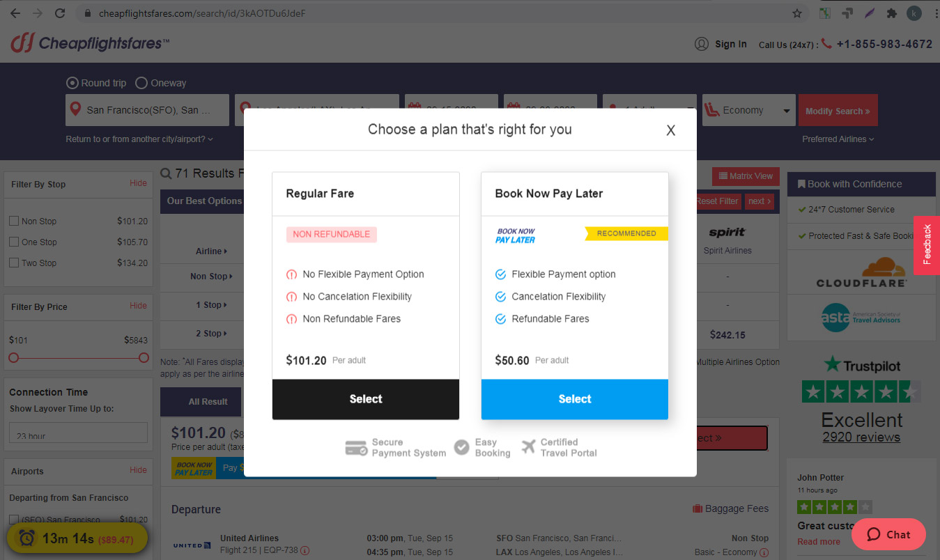Select the Regular Fare plan
The image size is (940, 560).
coord(366,399)
